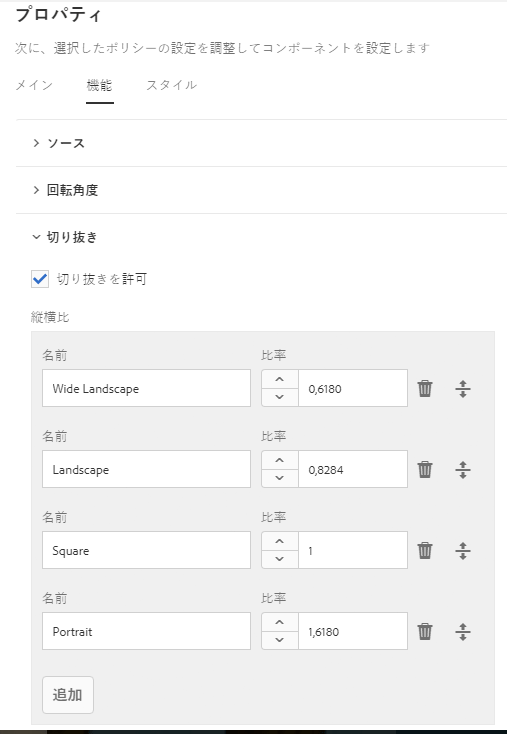Select the 機能 tab
This screenshot has height=734, width=507.
99,85
